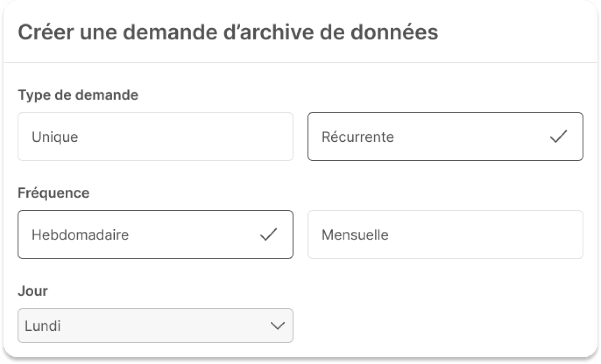Click the 'Jour' field label
601x364 pixels.
[x=32, y=291]
